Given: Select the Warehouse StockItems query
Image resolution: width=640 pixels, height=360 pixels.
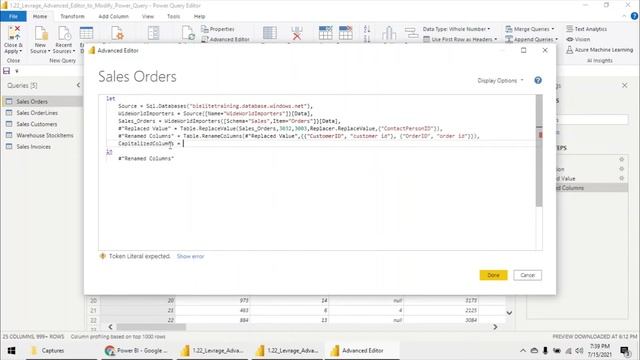Looking at the screenshot, I should pos(42,135).
